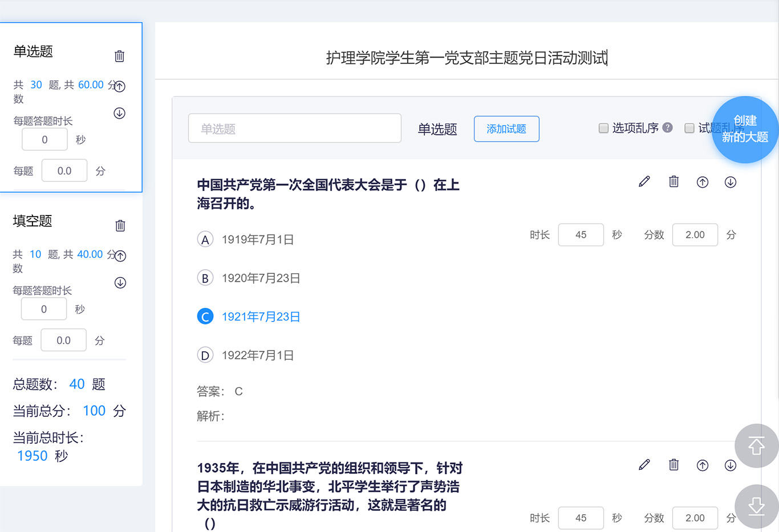Viewport: 779px width, 532px height.
Task: Delete the 1935年 question
Action: point(673,465)
